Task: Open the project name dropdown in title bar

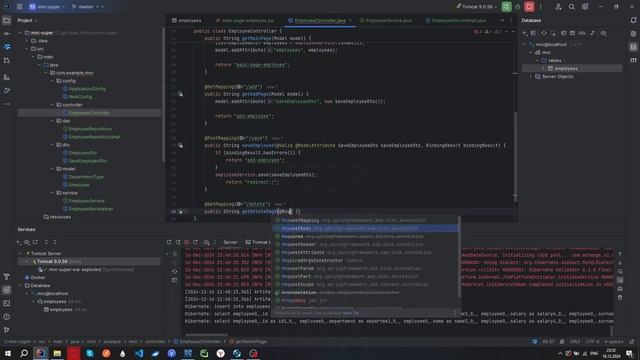Action: pyautogui.click(x=47, y=7)
